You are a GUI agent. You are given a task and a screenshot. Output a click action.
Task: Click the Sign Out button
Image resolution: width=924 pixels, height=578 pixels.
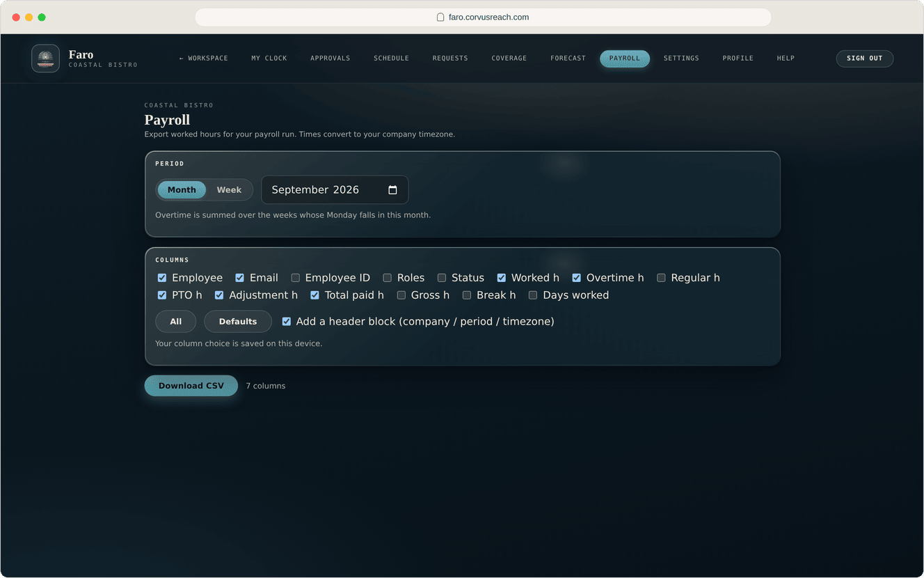click(x=865, y=58)
